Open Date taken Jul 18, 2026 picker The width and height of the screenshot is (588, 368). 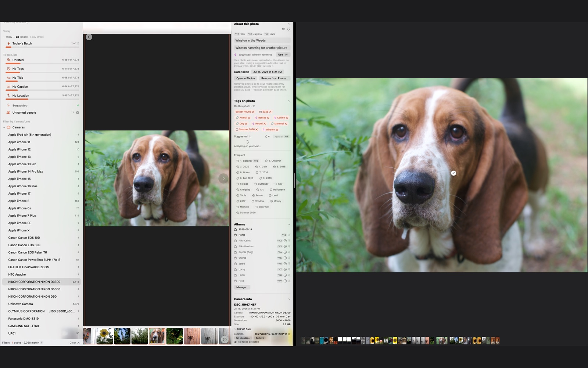pos(268,72)
